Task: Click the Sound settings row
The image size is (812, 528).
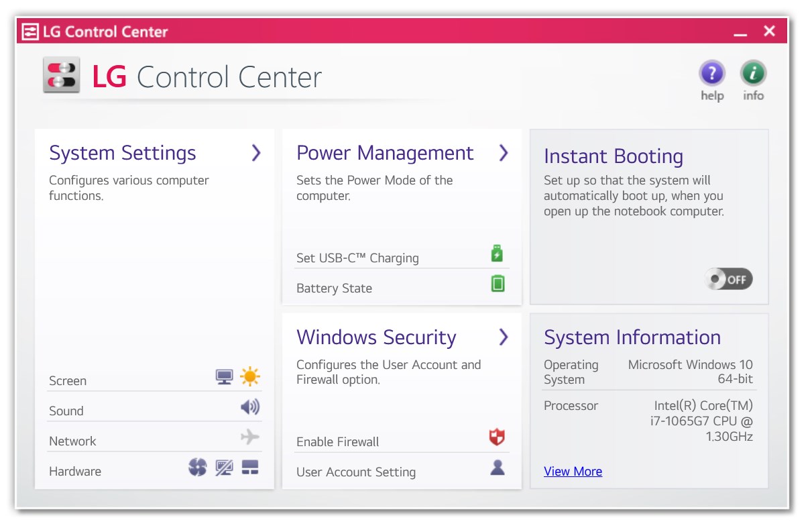Action: point(65,411)
